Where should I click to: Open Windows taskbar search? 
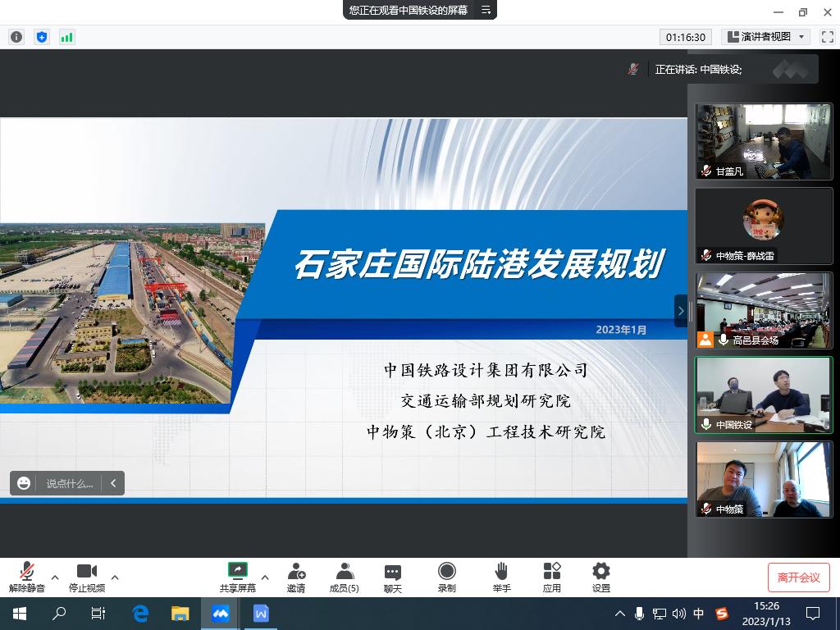click(59, 614)
